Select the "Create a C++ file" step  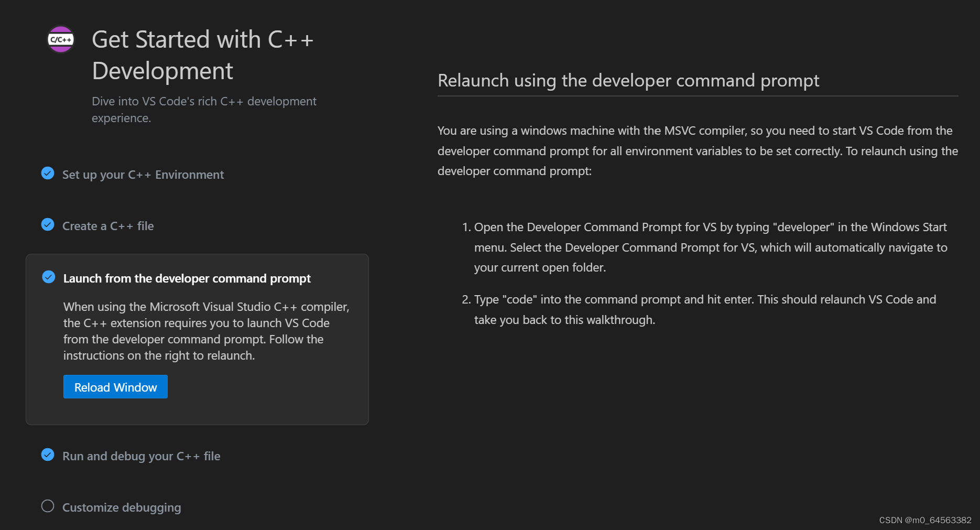pyautogui.click(x=108, y=225)
